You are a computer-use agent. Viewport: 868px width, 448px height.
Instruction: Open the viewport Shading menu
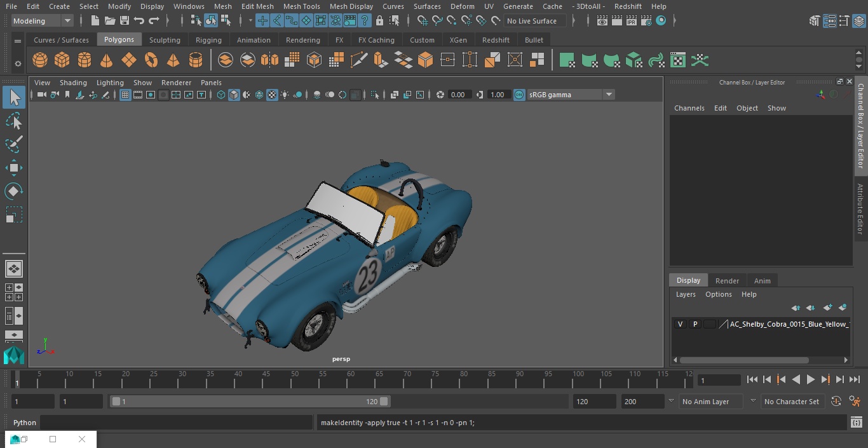click(x=73, y=83)
